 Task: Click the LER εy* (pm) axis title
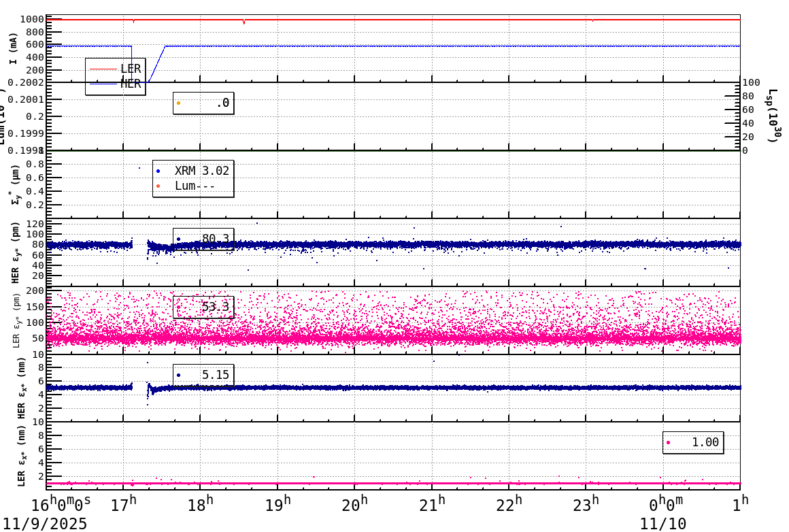pos(16,320)
